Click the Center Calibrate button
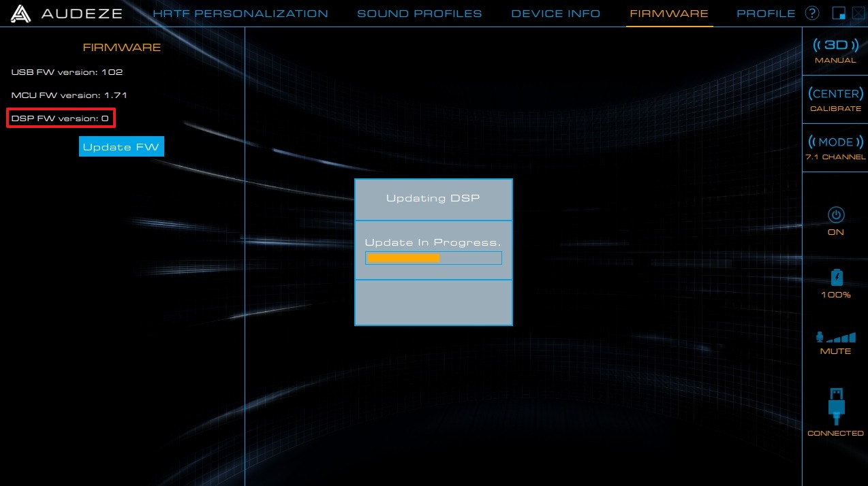Screen dimensions: 868x486 (835, 99)
